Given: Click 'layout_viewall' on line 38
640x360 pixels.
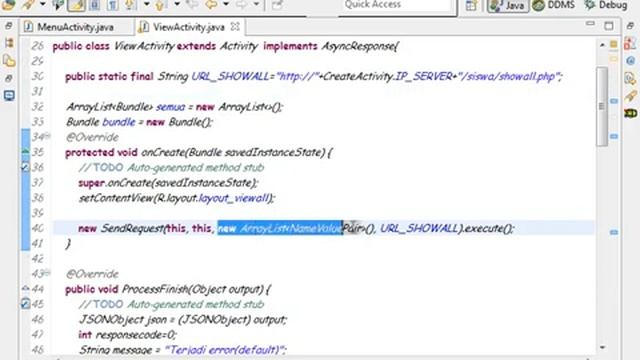Looking at the screenshot, I should click(x=233, y=198).
